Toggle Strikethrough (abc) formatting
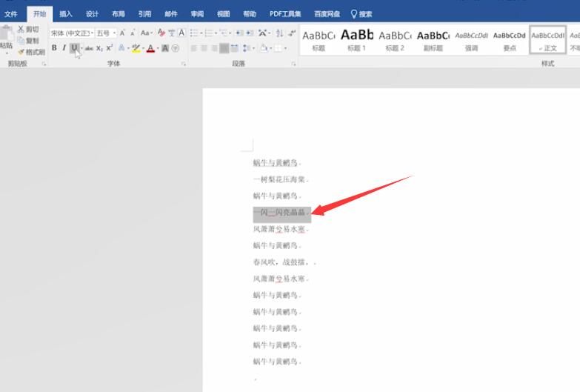Viewport: 580px width, 392px height. pyautogui.click(x=89, y=48)
